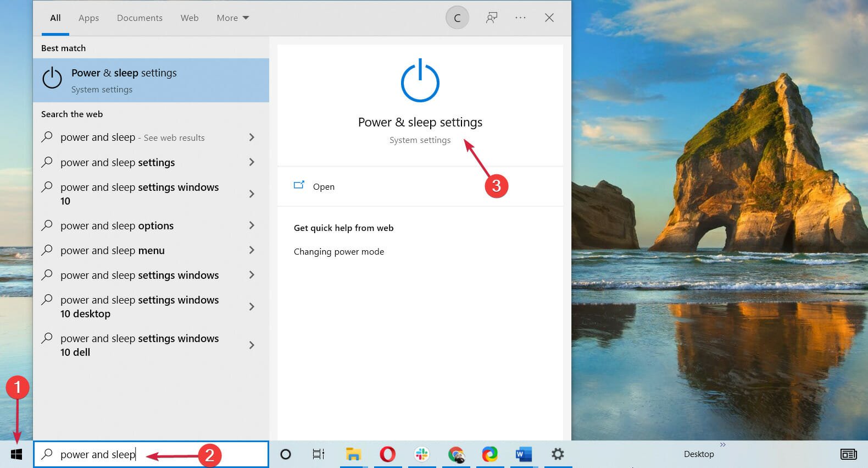
Task: Switch to the Apps tab
Action: (x=88, y=18)
